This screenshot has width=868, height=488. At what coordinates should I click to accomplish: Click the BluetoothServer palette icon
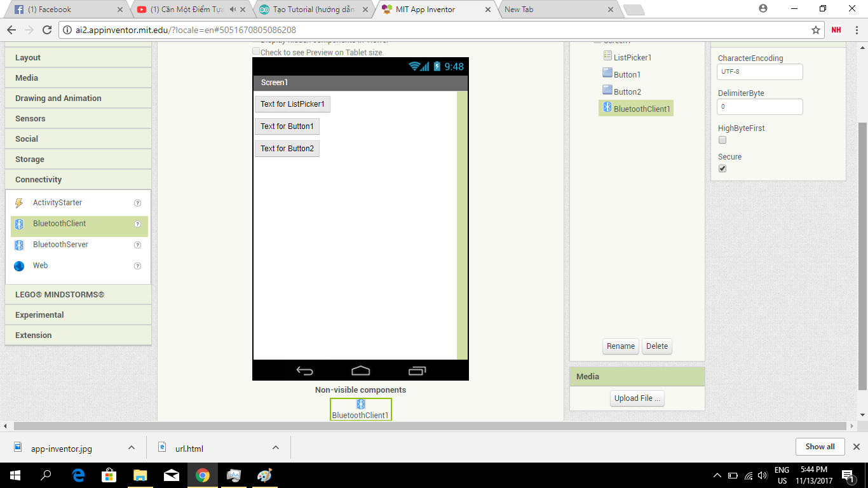click(19, 245)
